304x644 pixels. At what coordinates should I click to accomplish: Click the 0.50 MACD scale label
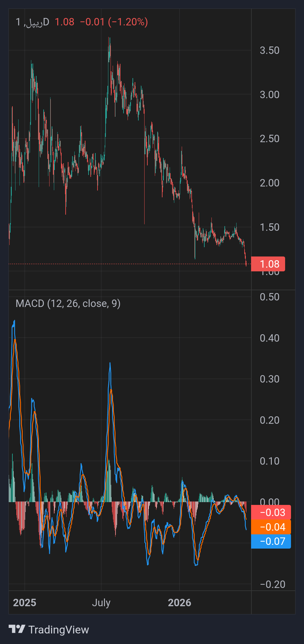tap(270, 297)
